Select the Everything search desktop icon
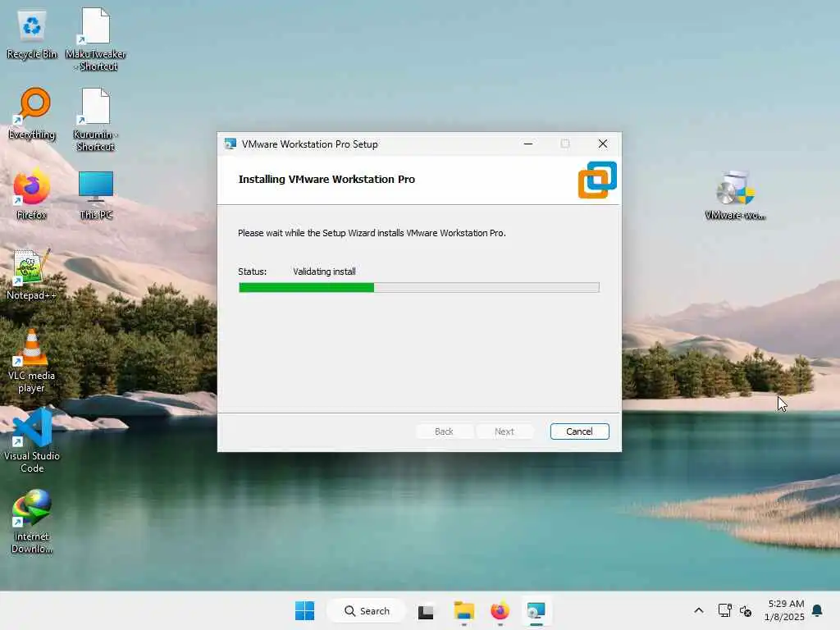Viewport: 840px width, 630px height. (x=32, y=114)
